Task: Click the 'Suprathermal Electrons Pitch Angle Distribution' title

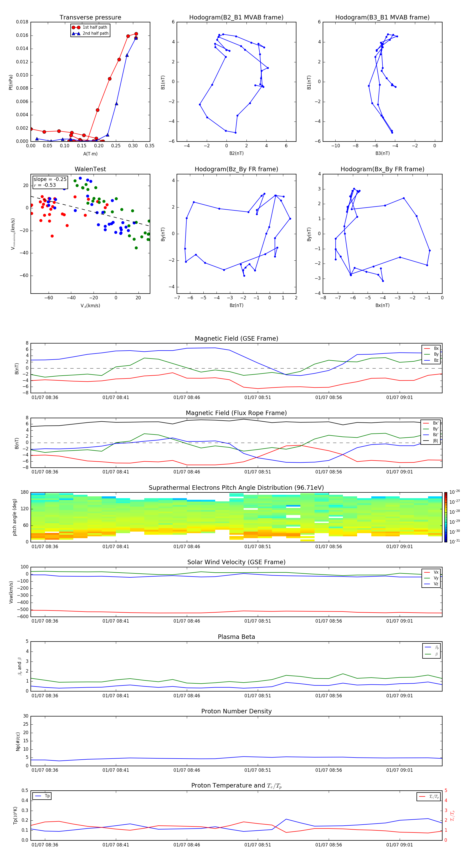Action: click(x=236, y=488)
